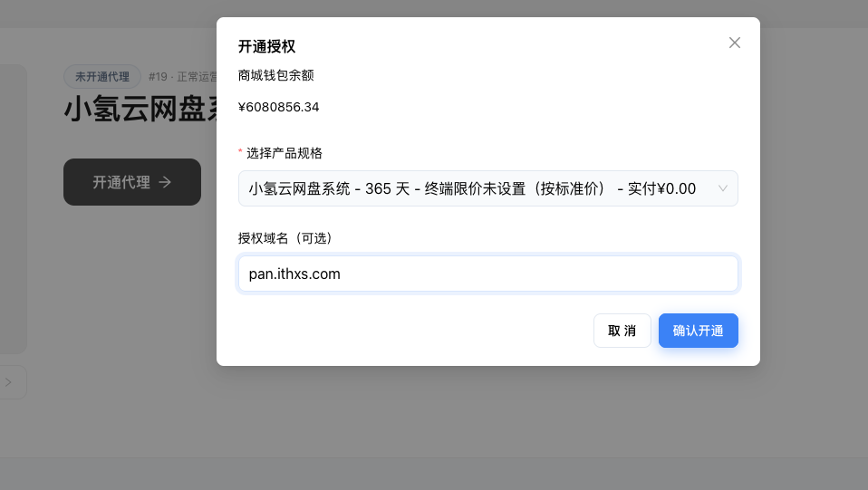Click the right chevron button on the left edge

[9, 382]
